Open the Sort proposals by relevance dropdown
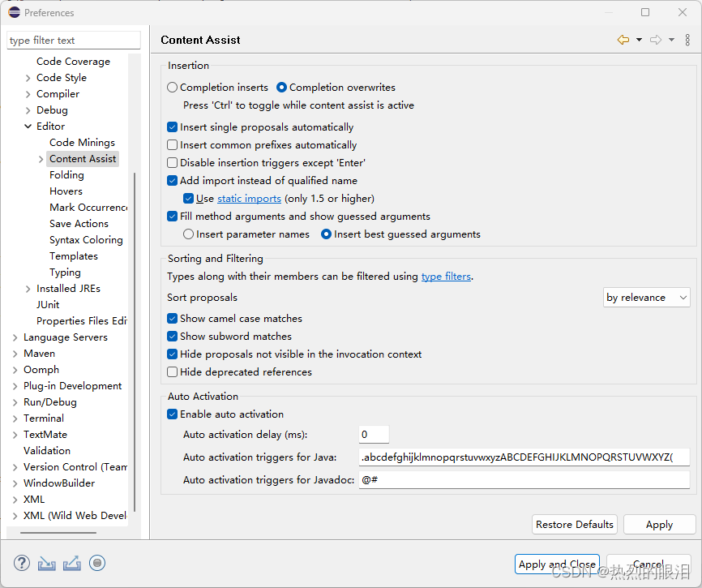 pos(647,298)
